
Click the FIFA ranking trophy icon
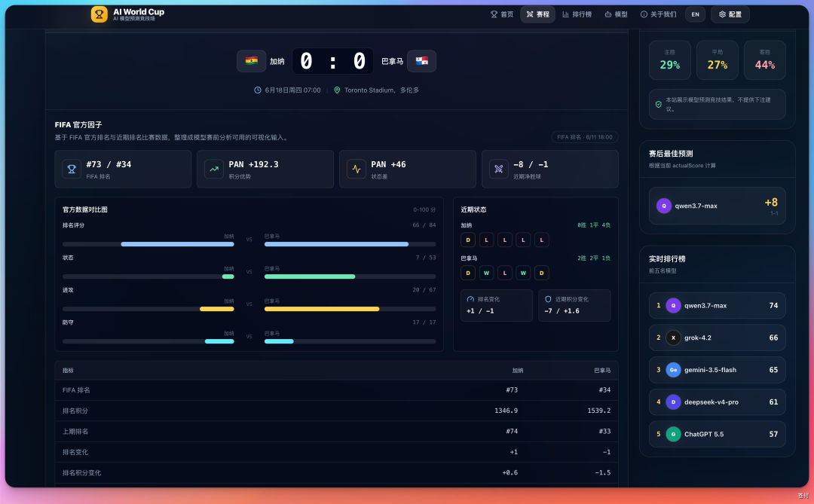pos(71,170)
